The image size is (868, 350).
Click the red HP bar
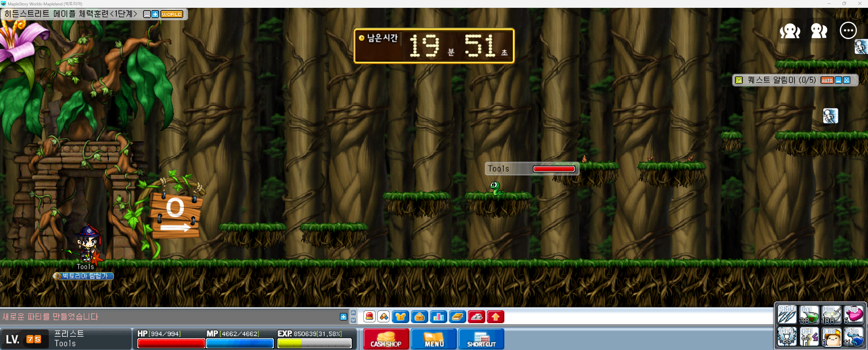(x=171, y=344)
